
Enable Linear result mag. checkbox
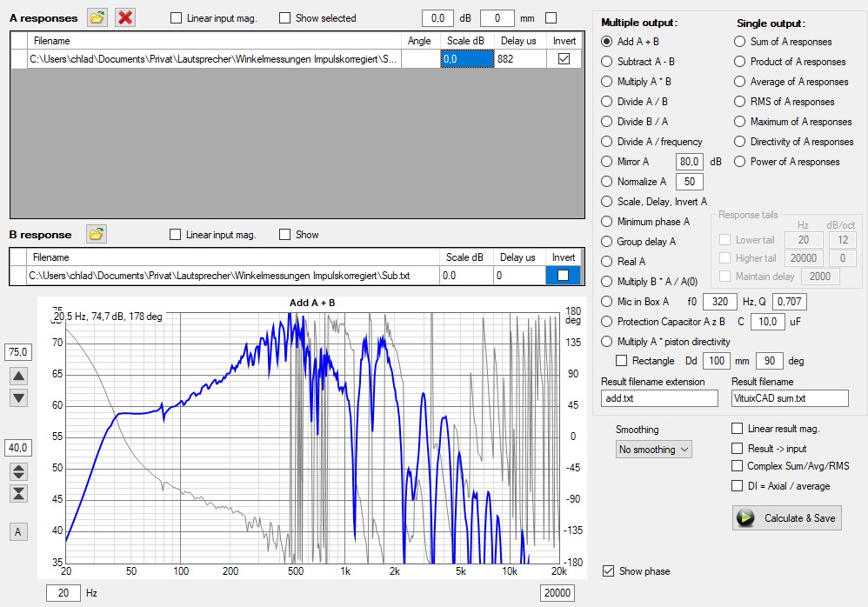[737, 428]
